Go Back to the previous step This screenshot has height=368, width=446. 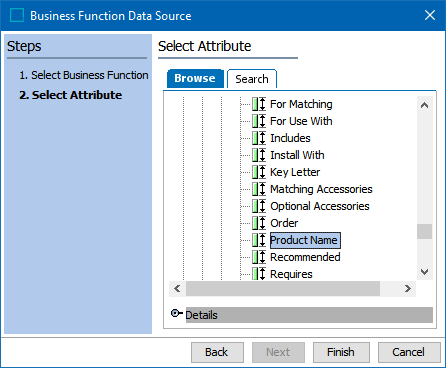[x=217, y=352]
